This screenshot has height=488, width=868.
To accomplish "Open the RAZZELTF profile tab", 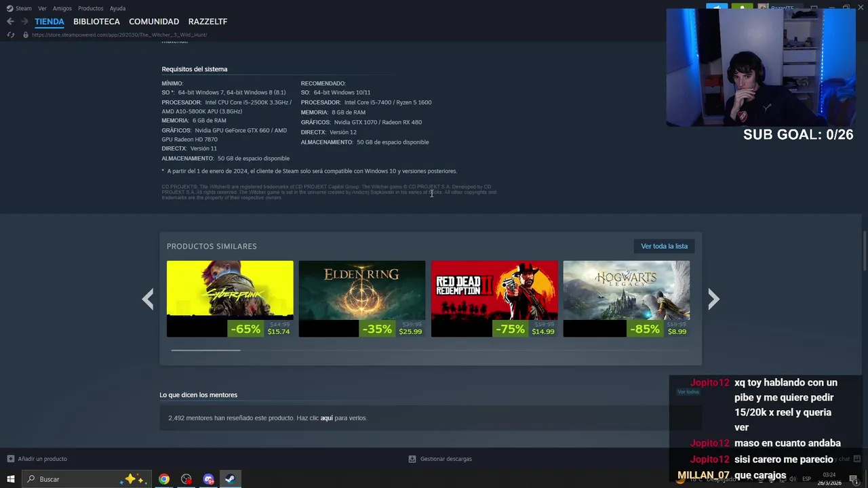I will (x=208, y=22).
